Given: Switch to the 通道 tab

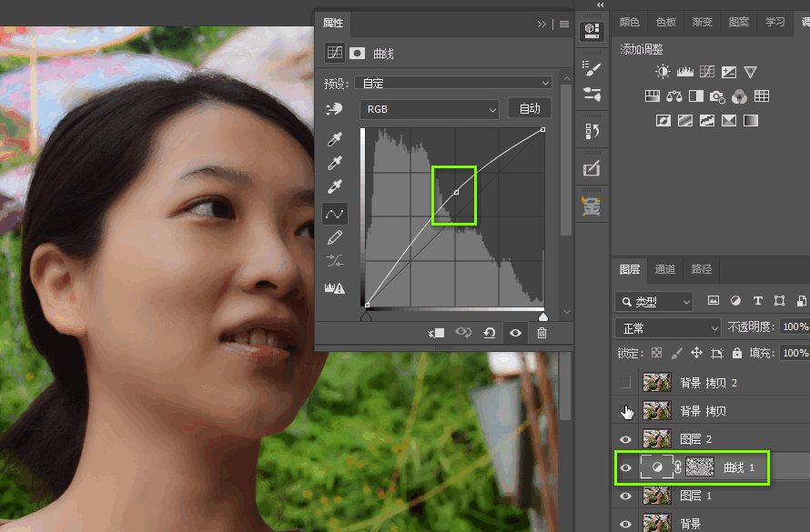Looking at the screenshot, I should point(665,269).
